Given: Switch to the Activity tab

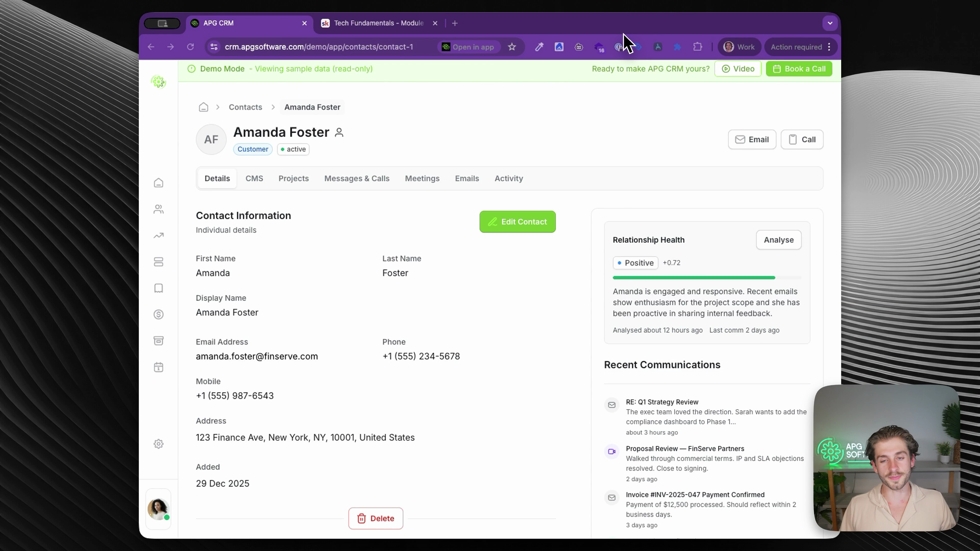Looking at the screenshot, I should pos(509,178).
